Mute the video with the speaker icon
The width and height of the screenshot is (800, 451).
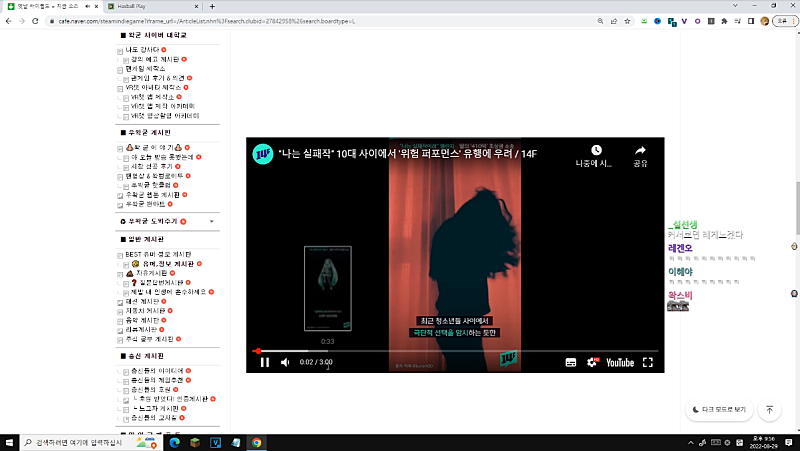pos(285,362)
